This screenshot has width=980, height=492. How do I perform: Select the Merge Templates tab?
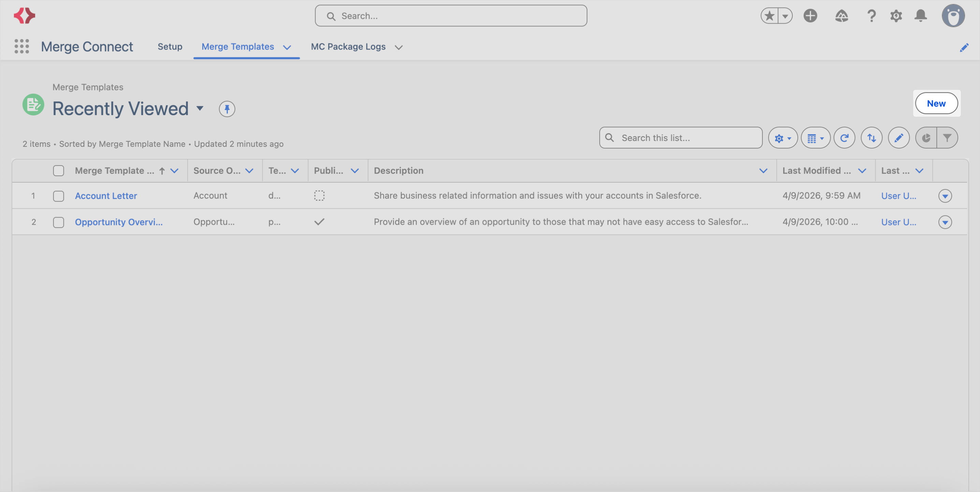(238, 46)
